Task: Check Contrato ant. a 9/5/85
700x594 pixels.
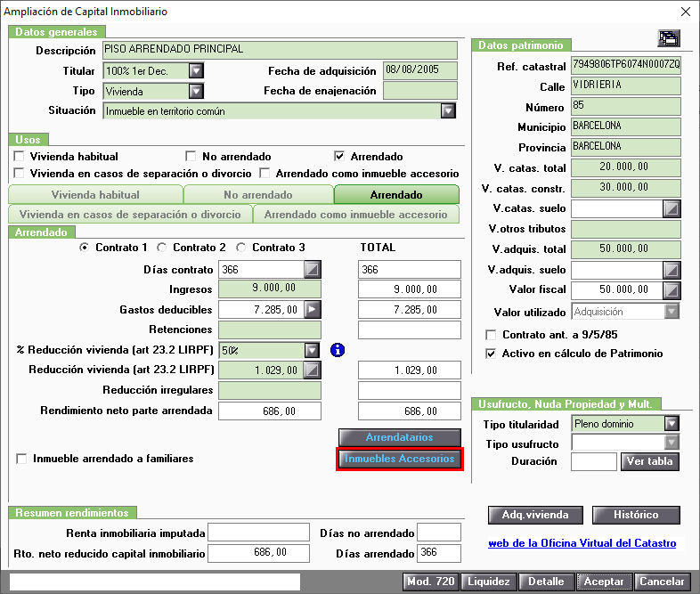Action: 491,335
